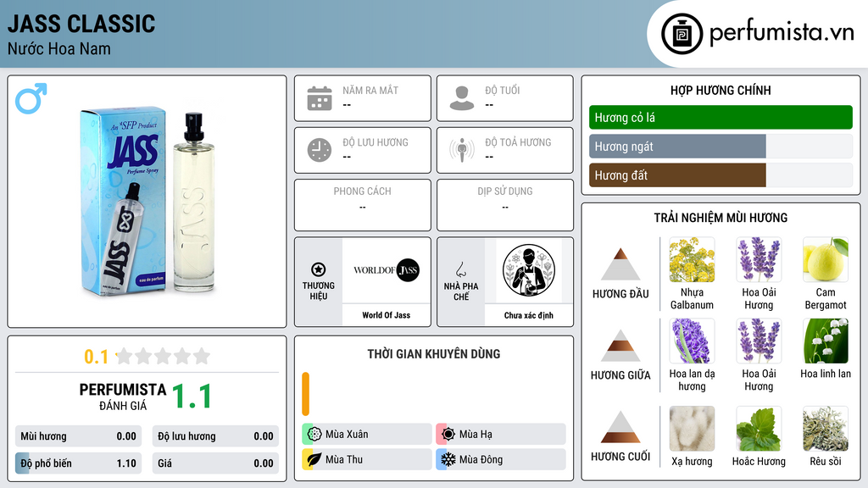The image size is (868, 488).
Task: Click the green Hương cỏ lá bar
Action: (721, 117)
